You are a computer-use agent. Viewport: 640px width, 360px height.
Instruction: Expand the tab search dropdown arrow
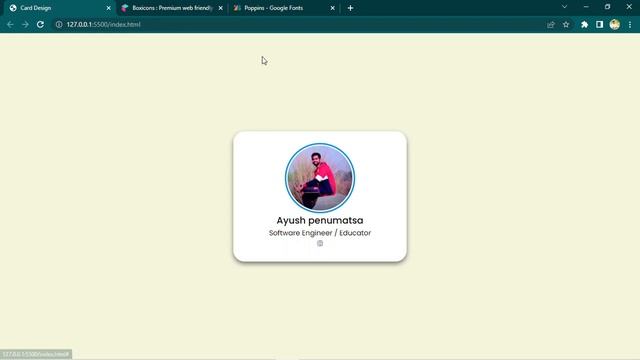click(x=564, y=7)
